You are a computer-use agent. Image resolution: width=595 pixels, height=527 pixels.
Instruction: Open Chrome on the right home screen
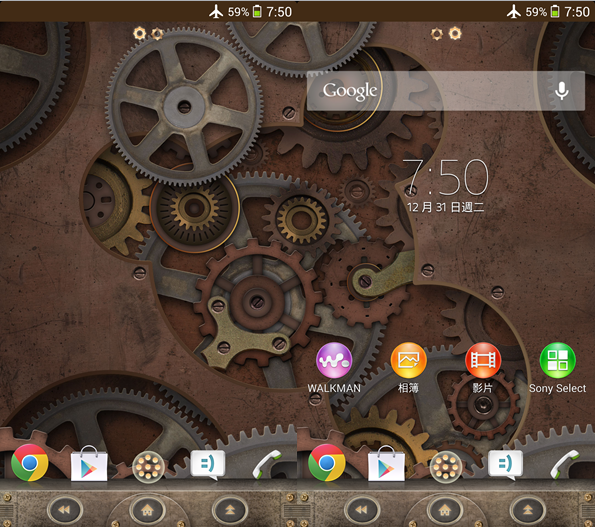point(327,463)
